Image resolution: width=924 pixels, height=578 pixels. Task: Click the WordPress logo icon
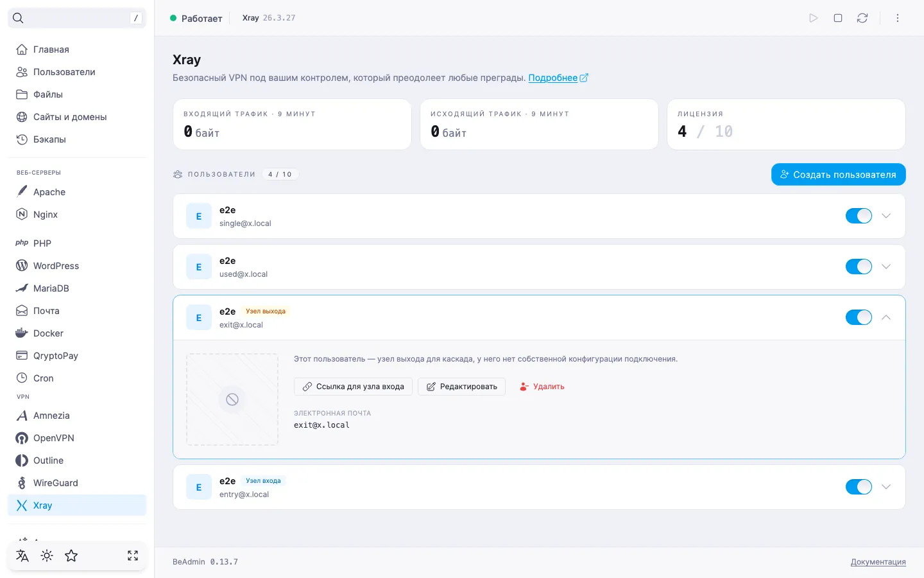(22, 265)
